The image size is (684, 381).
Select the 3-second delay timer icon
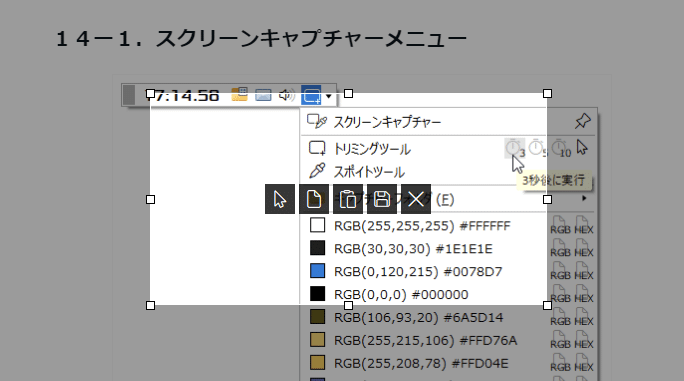515,148
